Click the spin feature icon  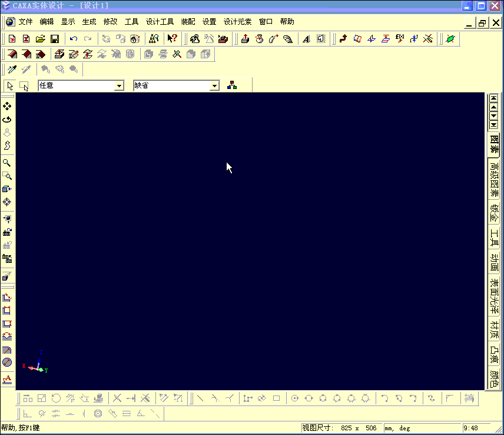tap(260, 39)
